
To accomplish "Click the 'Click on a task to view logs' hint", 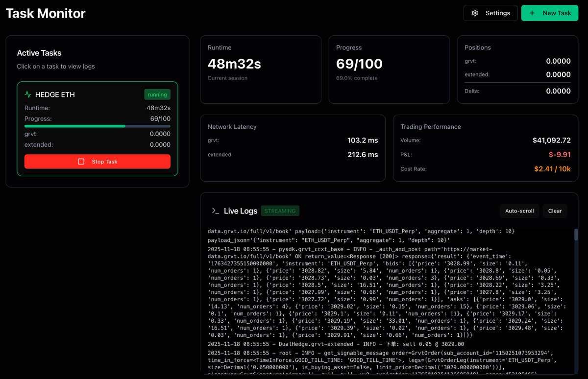I will [x=56, y=66].
